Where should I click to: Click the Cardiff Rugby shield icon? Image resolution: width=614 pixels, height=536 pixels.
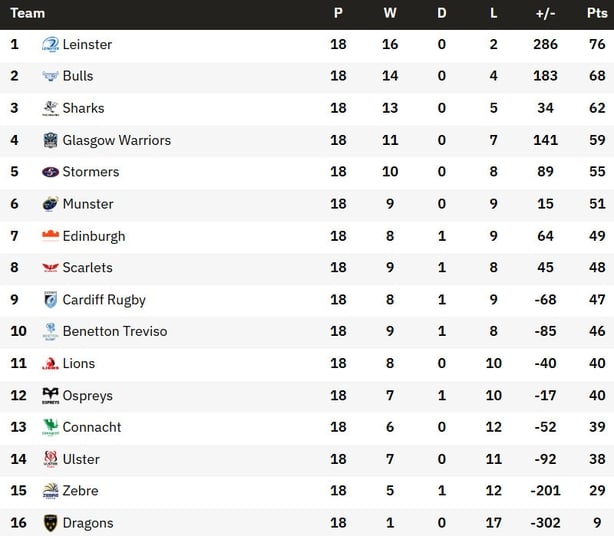[x=51, y=300]
